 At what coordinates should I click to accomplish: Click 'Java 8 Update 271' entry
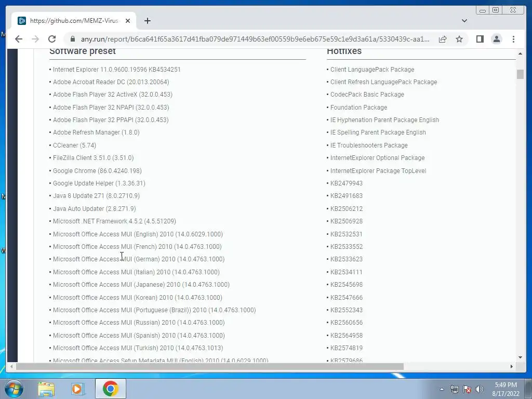[x=96, y=196]
